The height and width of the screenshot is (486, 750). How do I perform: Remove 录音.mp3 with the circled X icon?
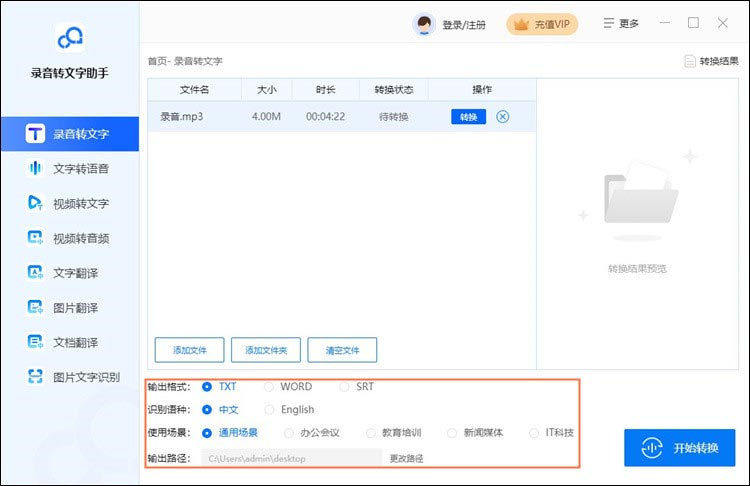[502, 117]
